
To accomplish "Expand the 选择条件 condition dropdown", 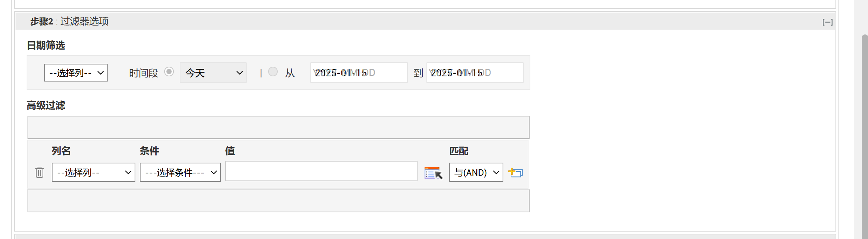I will click(x=180, y=172).
